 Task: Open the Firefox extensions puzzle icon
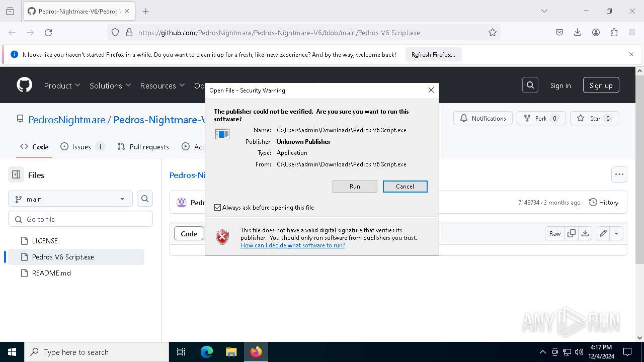pyautogui.click(x=614, y=33)
